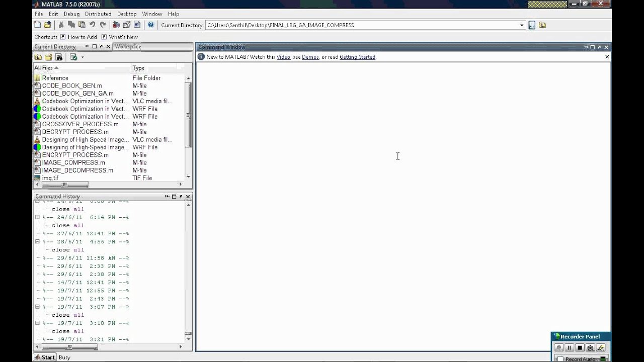Open the Demos link

310,57
